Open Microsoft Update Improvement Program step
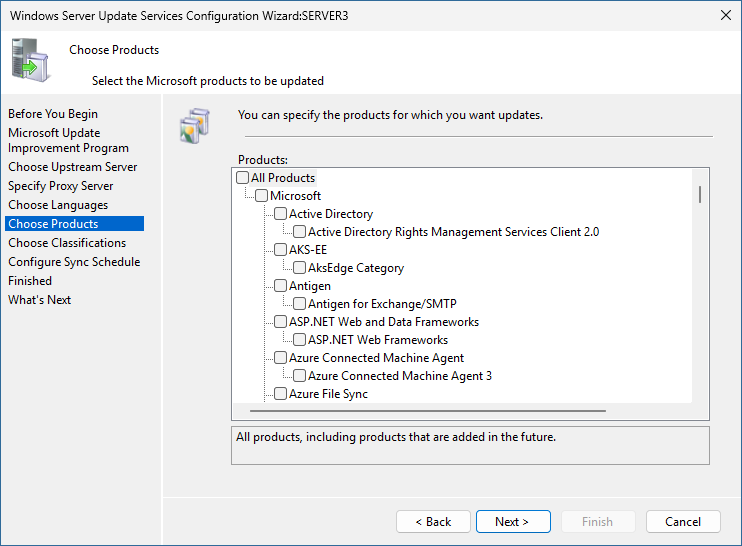742x546 pixels. pos(68,141)
